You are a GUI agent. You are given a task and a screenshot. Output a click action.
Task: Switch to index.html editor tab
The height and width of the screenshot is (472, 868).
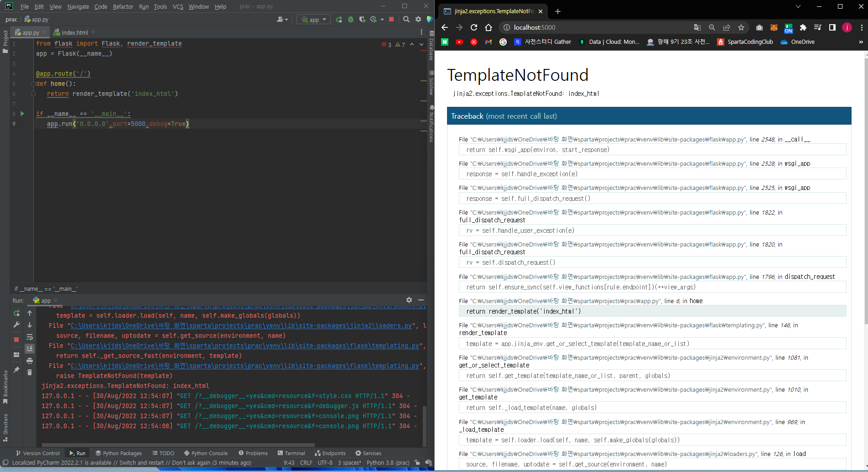click(x=75, y=32)
